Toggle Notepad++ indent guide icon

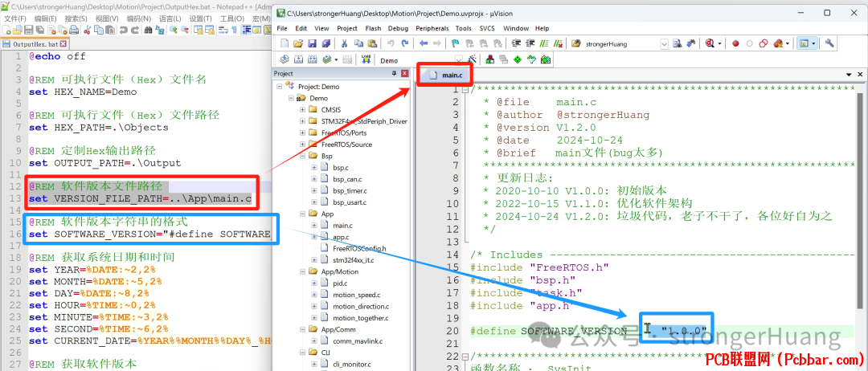click(246, 30)
